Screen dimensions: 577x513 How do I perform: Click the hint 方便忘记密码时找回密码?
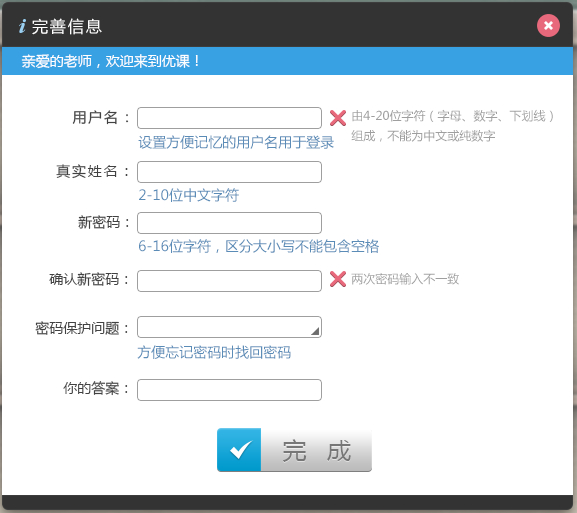coord(214,352)
